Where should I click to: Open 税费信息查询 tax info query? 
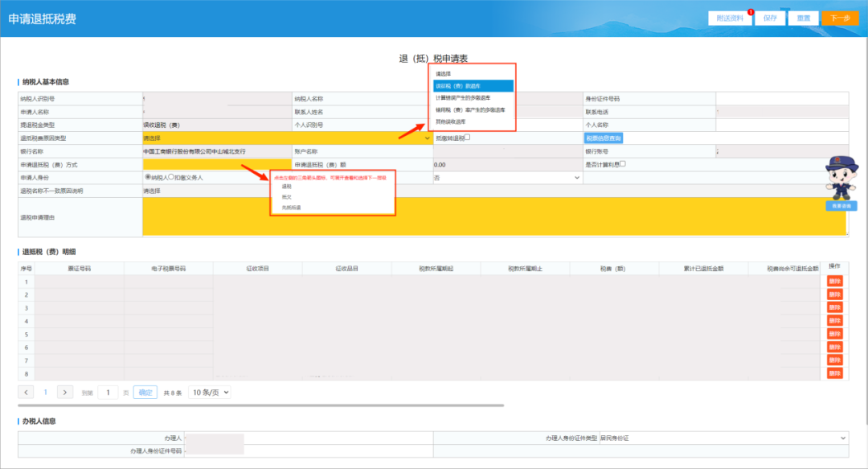(x=604, y=138)
